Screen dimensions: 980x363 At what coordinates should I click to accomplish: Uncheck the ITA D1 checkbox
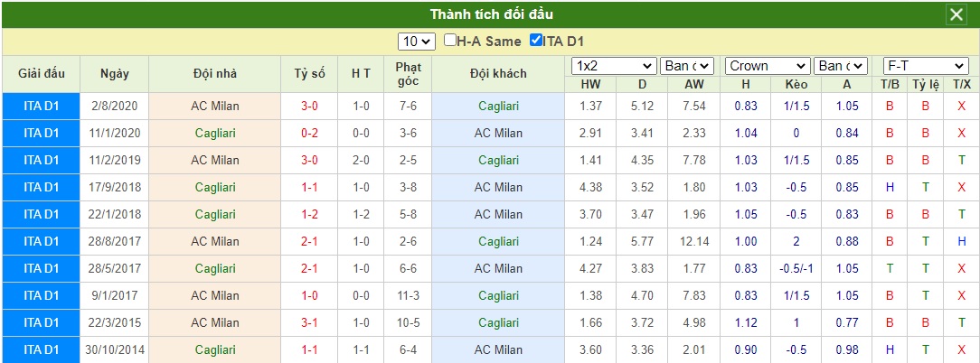coord(535,41)
